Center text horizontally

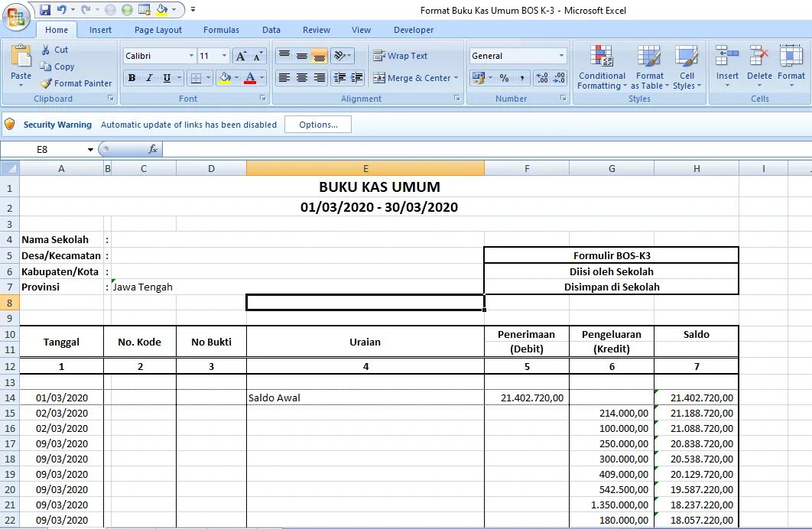point(302,78)
